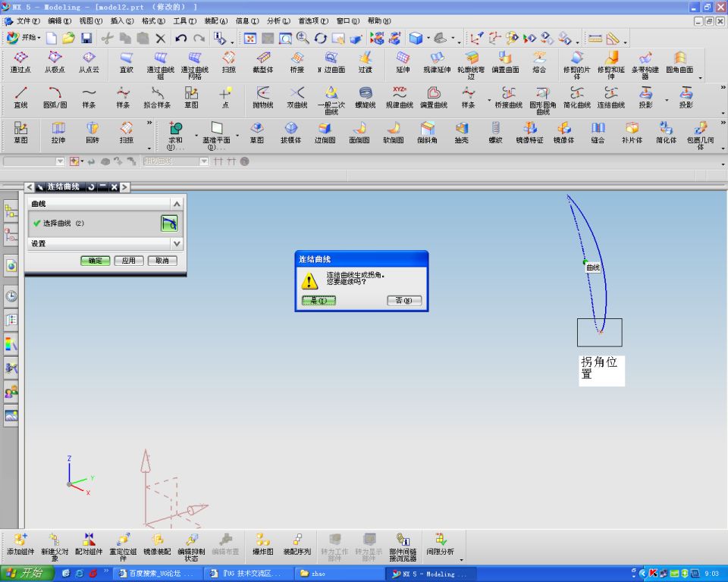
Task: Click 取消 Cancel in 连结曲线 panel
Action: pos(162,261)
